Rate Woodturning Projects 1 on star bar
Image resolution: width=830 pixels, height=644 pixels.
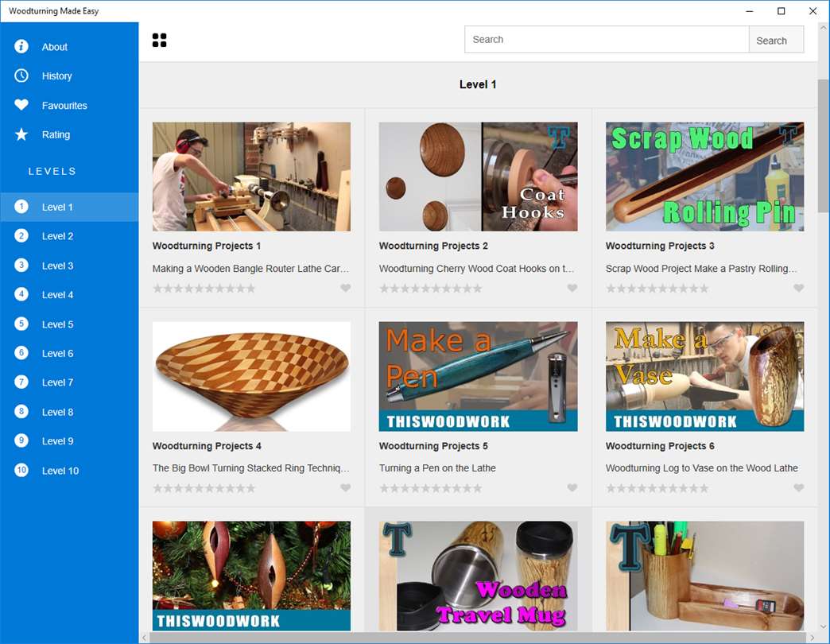[x=204, y=289]
